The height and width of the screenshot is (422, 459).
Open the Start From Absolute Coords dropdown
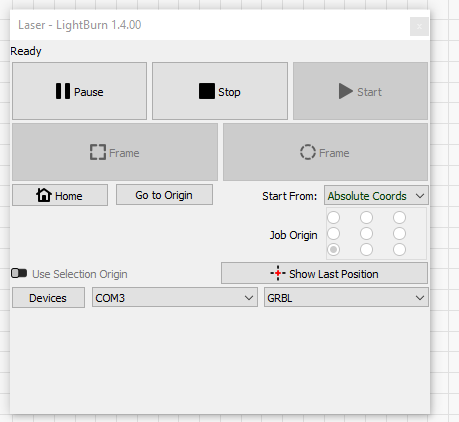[x=376, y=196]
